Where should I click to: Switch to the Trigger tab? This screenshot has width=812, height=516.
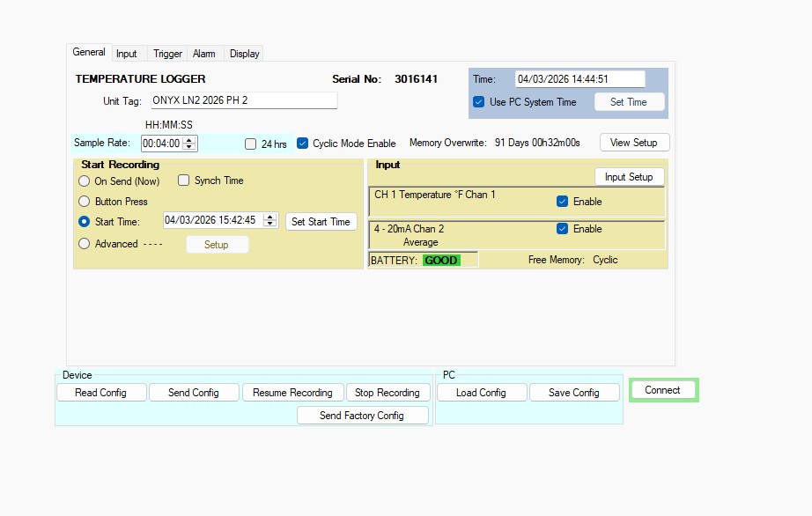tap(166, 53)
